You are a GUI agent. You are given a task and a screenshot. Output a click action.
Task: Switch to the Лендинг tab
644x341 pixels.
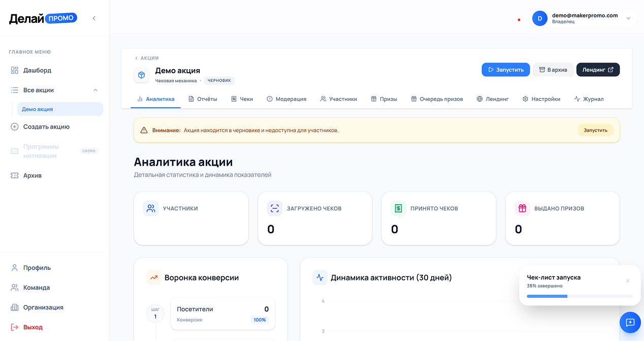[x=493, y=99]
